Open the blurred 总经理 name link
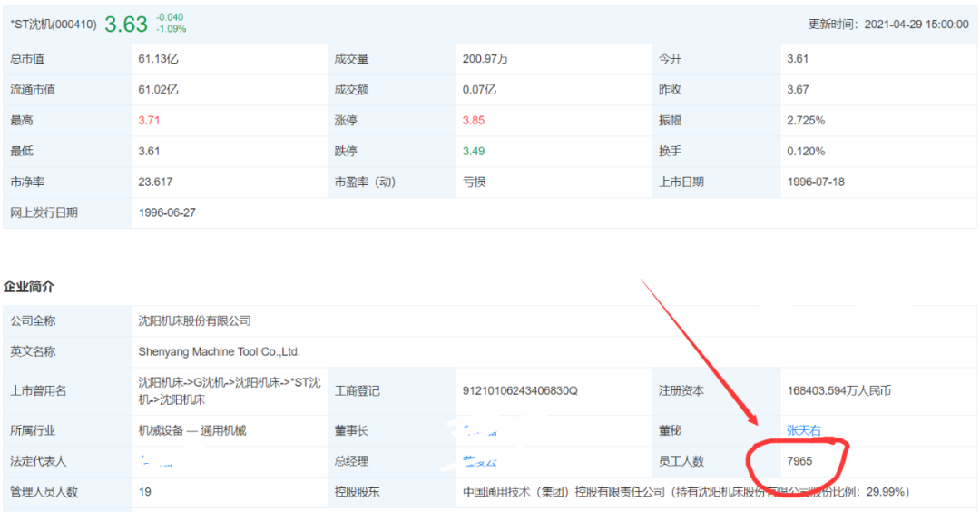Viewport: 980px width, 512px height. (480, 461)
